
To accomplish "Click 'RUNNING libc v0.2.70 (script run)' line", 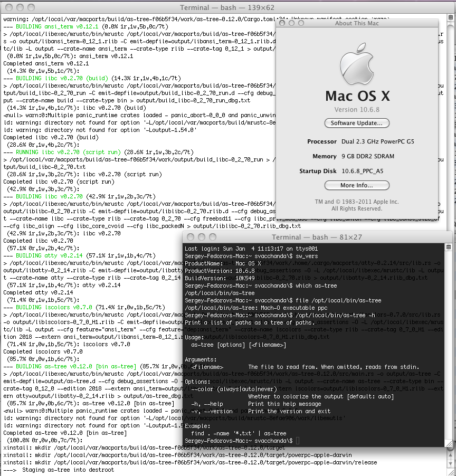I will (98, 152).
